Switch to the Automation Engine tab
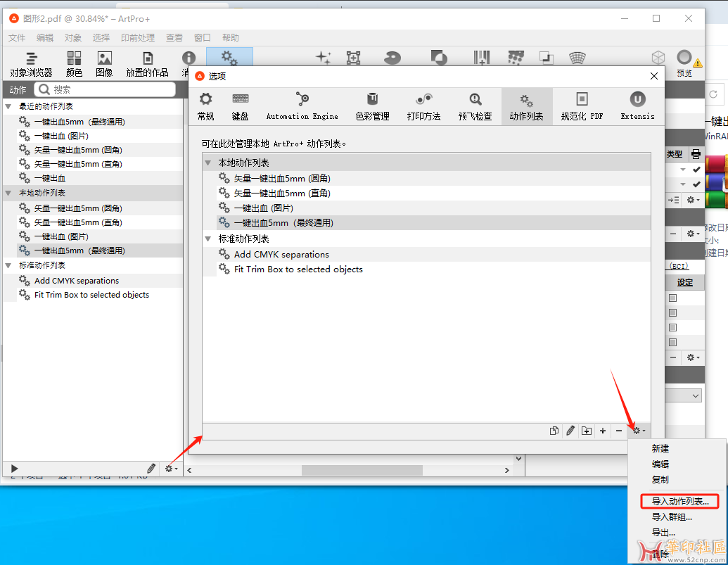The width and height of the screenshot is (728, 565). tap(302, 107)
